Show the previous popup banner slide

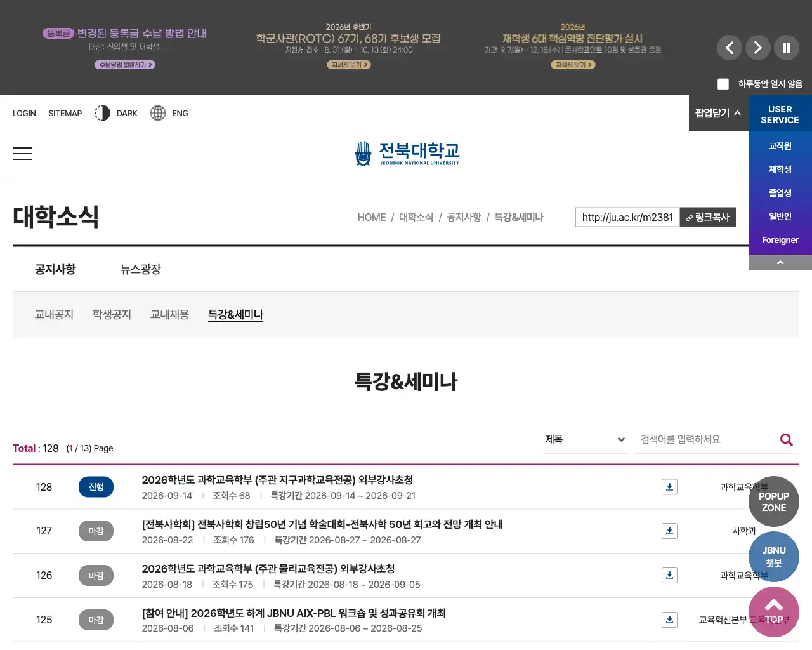[x=730, y=48]
